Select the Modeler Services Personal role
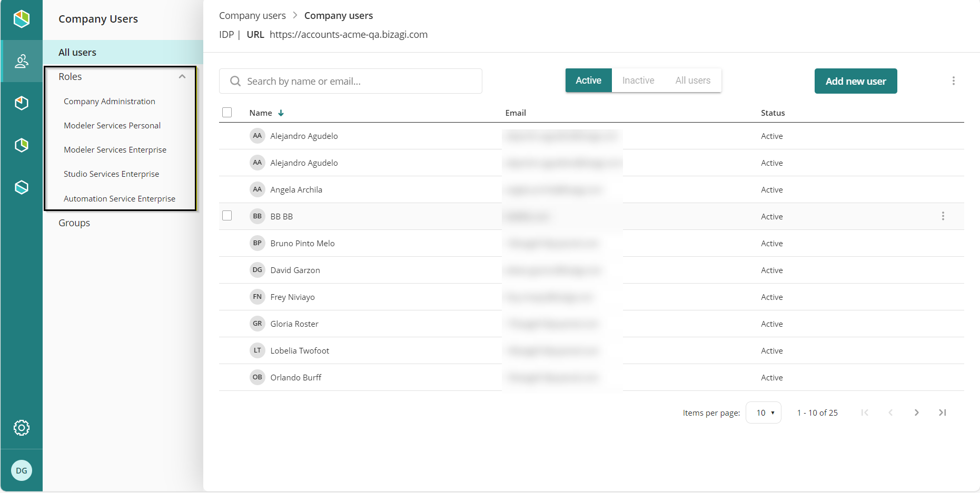 (x=112, y=126)
